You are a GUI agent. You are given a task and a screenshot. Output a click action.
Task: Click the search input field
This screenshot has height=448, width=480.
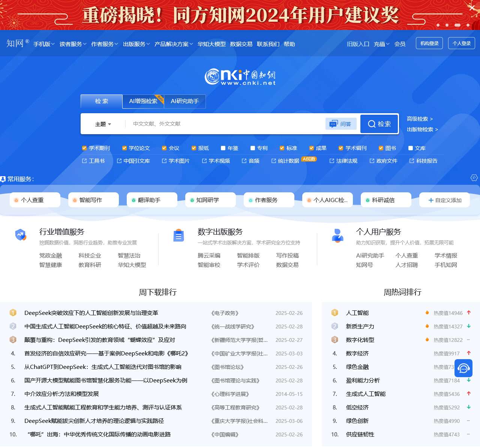(x=225, y=124)
